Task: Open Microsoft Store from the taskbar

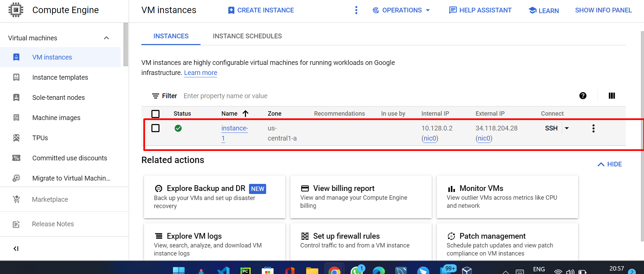Action: tap(267, 271)
